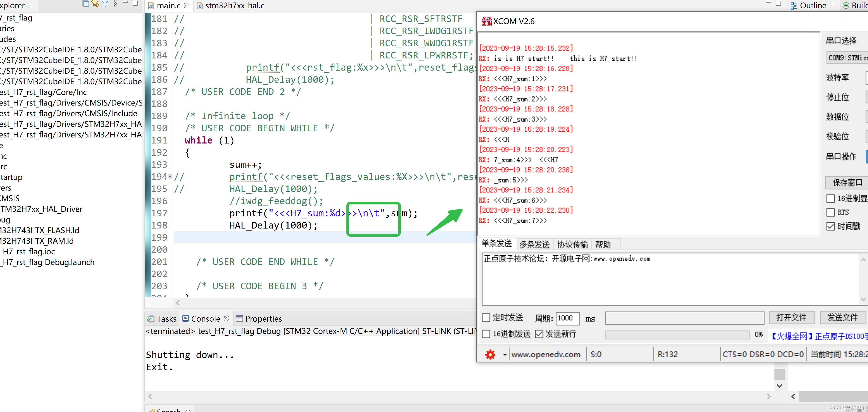Open the explorer filter funnel icon
Image resolution: width=868 pixels, height=412 pixels.
(x=105, y=4)
